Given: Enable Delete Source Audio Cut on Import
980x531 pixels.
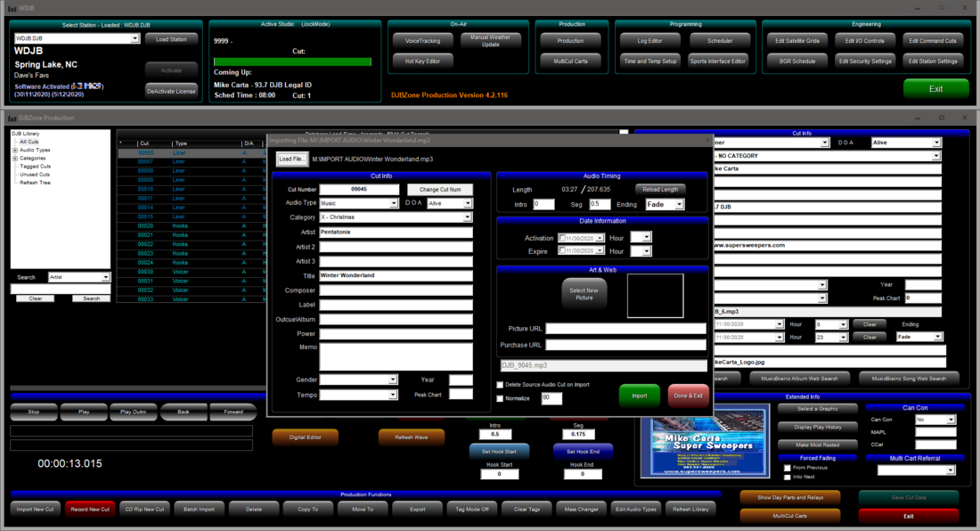Looking at the screenshot, I should coord(500,385).
